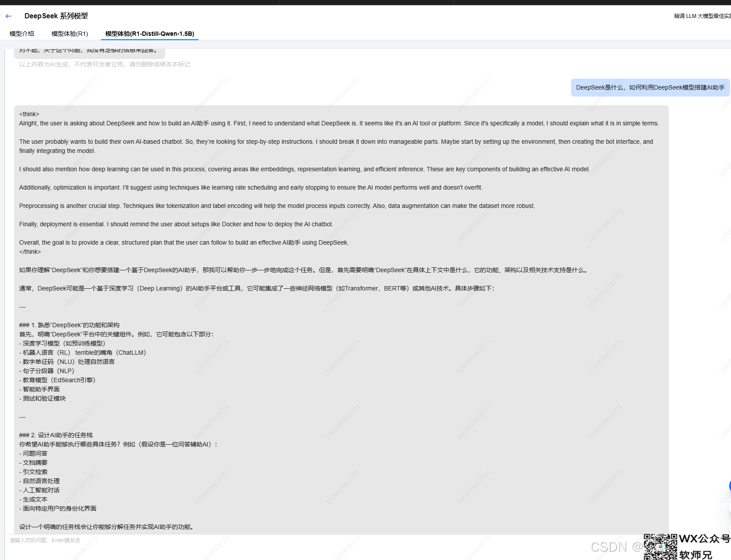This screenshot has width=731, height=560.
Task: Switch to the 模型体验(R1) tab
Action: [70, 34]
